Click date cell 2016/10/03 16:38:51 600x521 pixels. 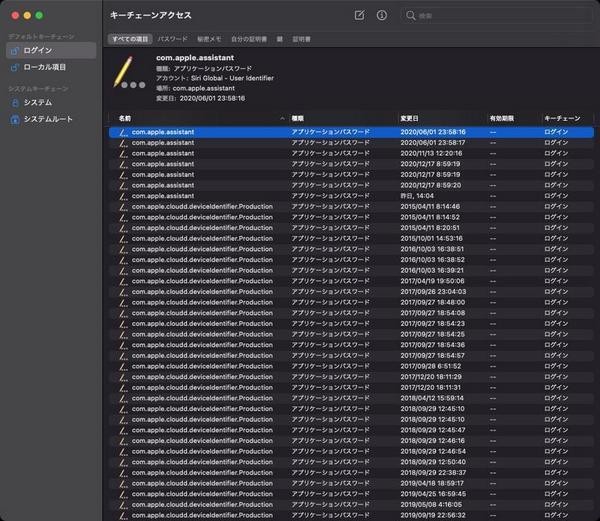pos(432,249)
